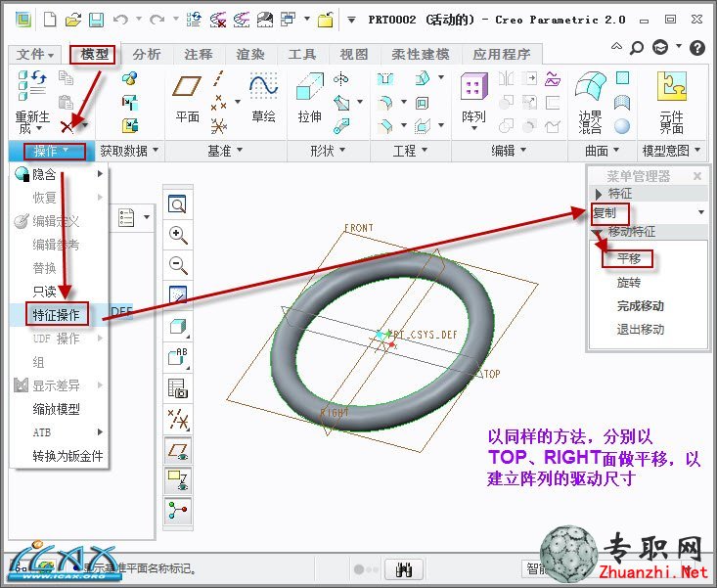Open the search magnifier icon near help

click(637, 47)
